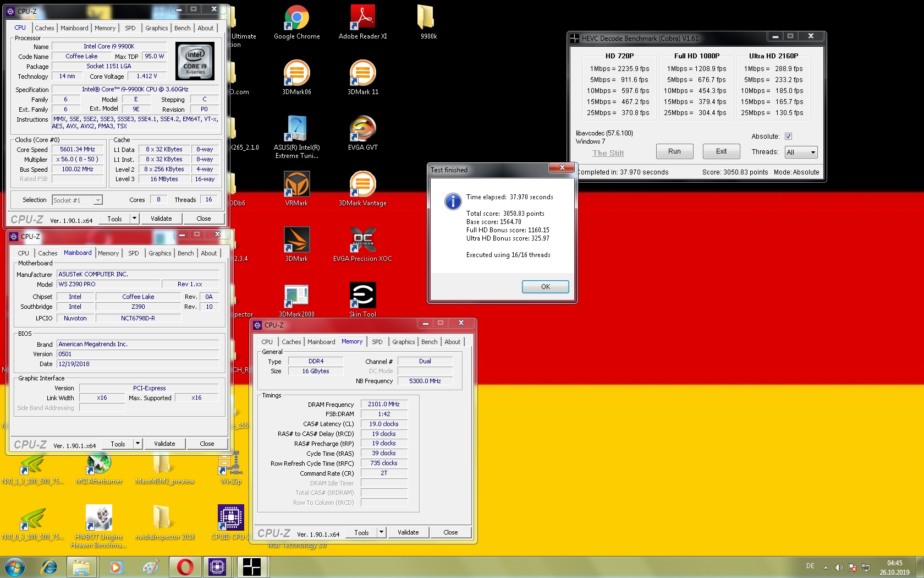Open the 3DMark desktop shortcut
This screenshot has height=578, width=924.
click(x=297, y=244)
